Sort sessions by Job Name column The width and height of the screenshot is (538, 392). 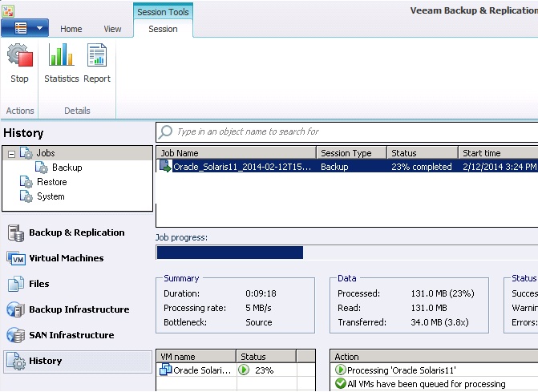(236, 153)
